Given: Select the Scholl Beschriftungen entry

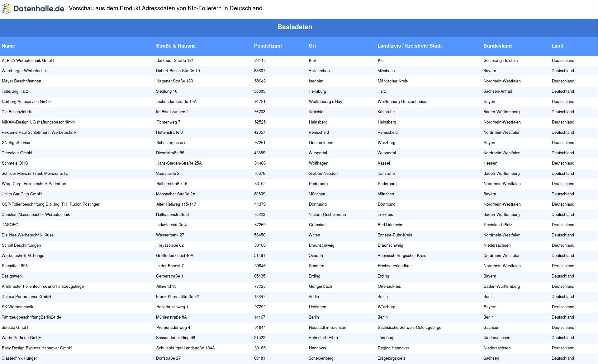Looking at the screenshot, I should (21, 245).
